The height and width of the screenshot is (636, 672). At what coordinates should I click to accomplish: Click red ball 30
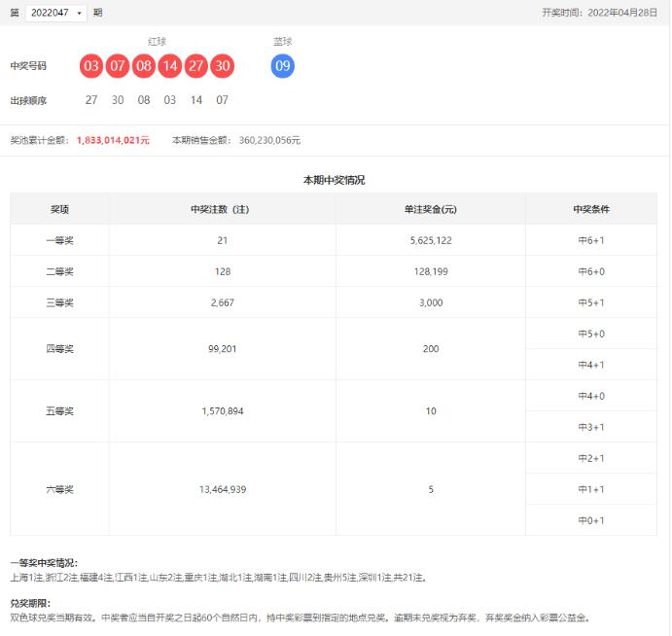point(223,66)
